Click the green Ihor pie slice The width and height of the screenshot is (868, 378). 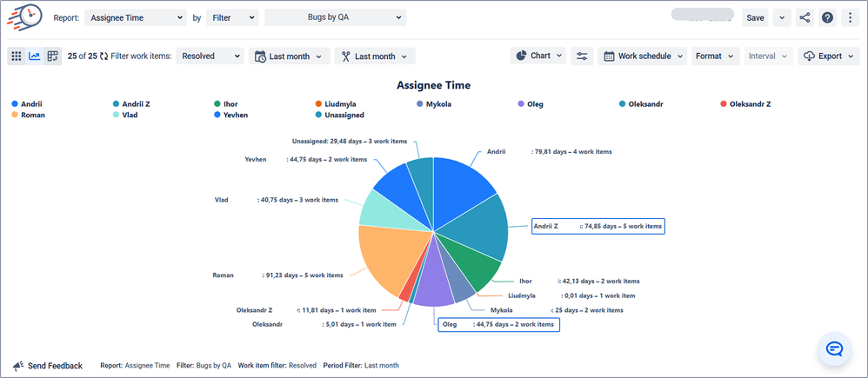pyautogui.click(x=473, y=266)
